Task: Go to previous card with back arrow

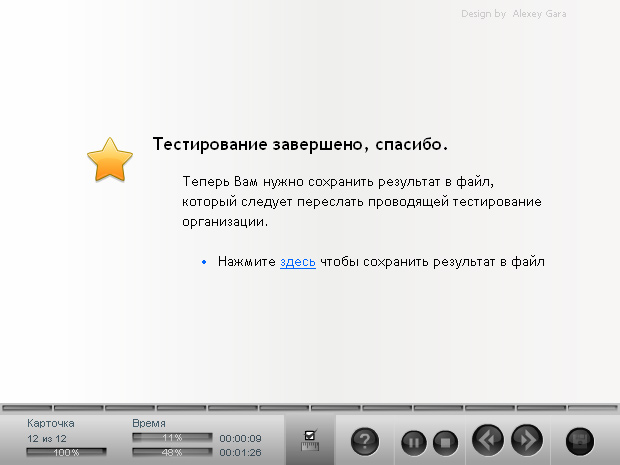Action: pyautogui.click(x=488, y=440)
